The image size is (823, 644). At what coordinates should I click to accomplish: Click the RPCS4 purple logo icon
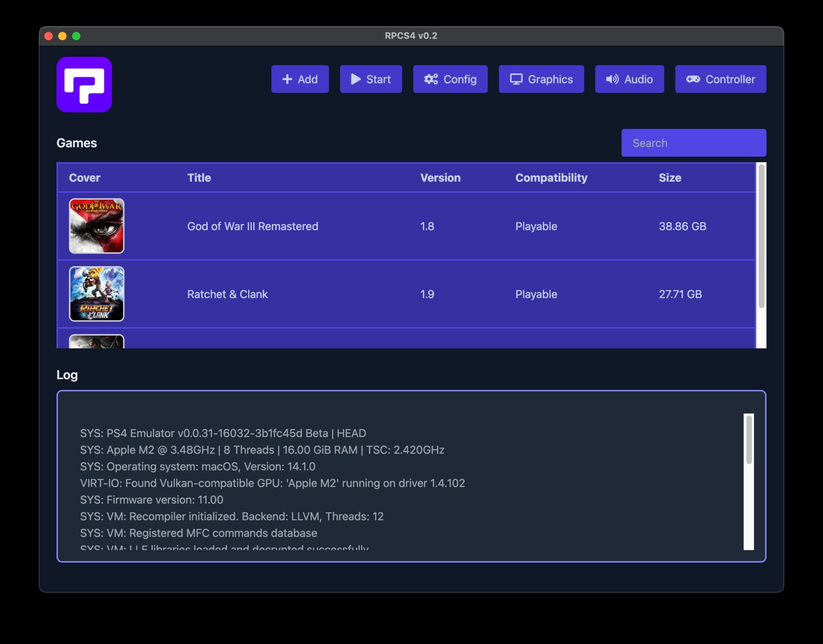tap(84, 84)
